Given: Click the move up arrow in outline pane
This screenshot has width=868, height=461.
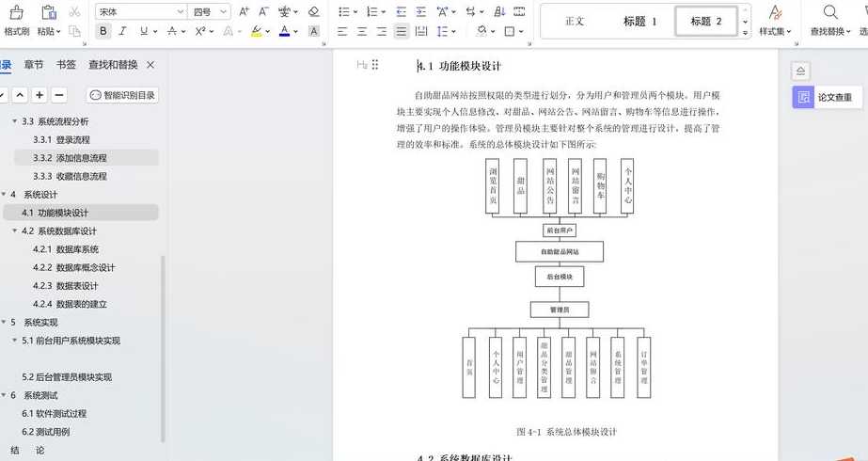Looking at the screenshot, I should (20, 95).
